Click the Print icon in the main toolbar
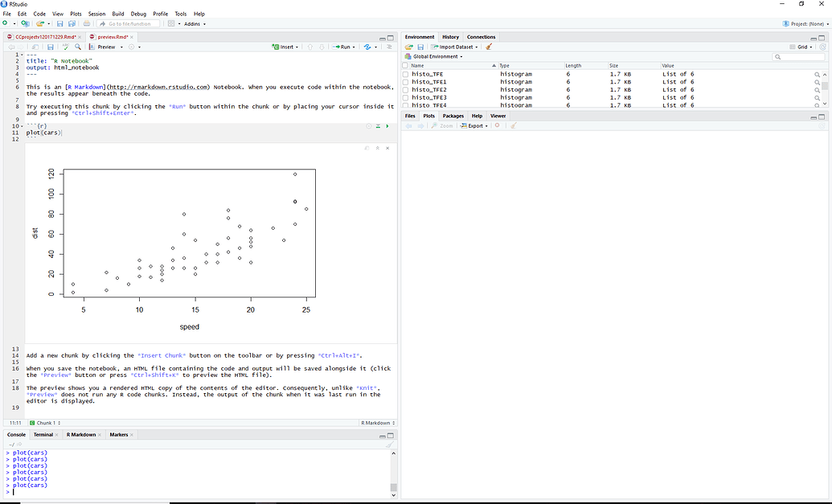Viewport: 832px width, 504px height. 87,24
